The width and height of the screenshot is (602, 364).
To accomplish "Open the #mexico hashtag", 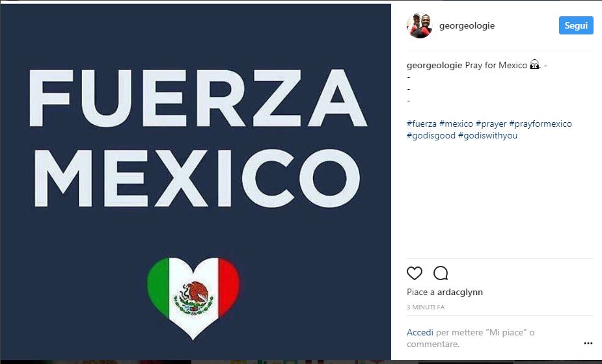I will pos(456,124).
